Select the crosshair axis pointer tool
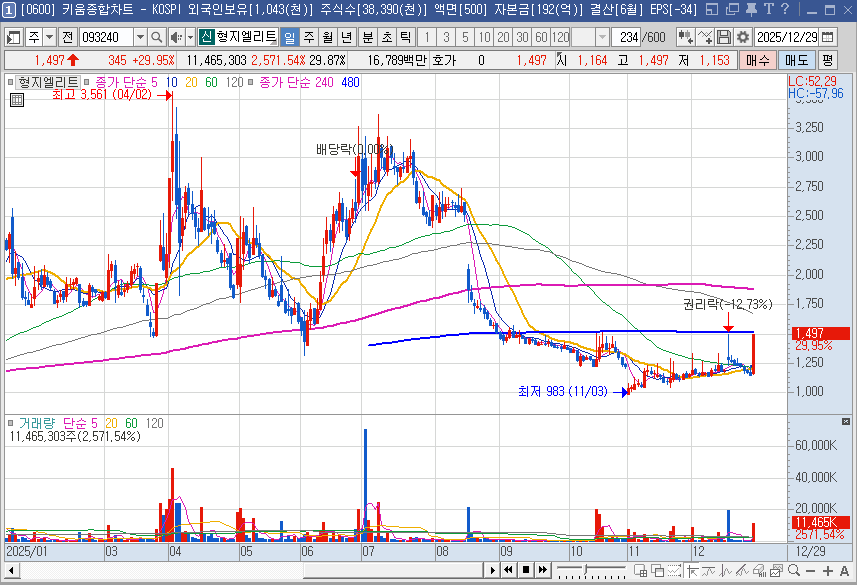This screenshot has height=585, width=857. [692, 571]
